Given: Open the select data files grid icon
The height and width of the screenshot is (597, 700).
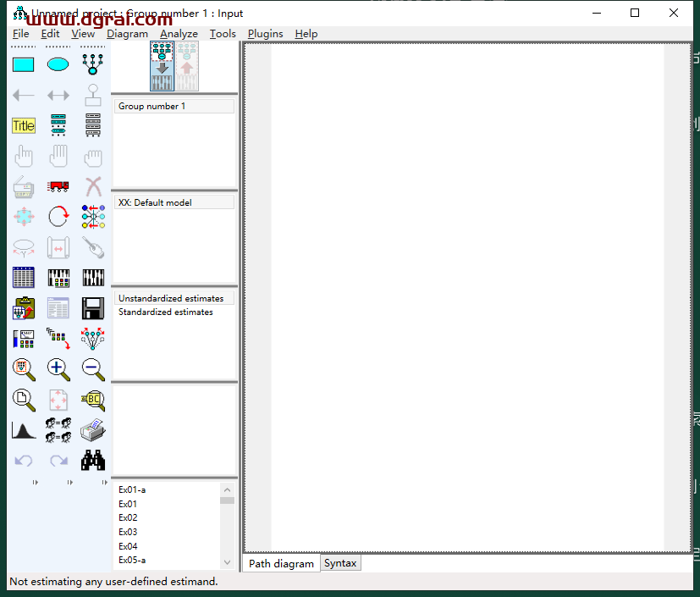Looking at the screenshot, I should [x=23, y=277].
